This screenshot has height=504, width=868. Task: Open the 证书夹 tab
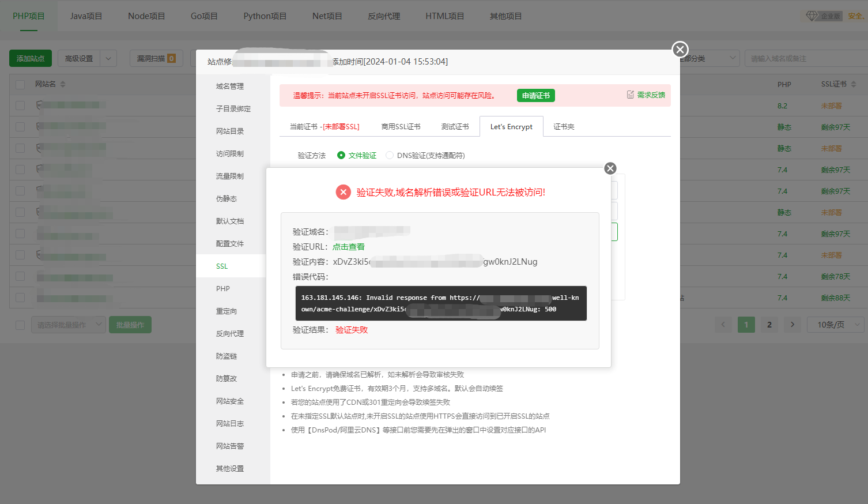tap(564, 126)
